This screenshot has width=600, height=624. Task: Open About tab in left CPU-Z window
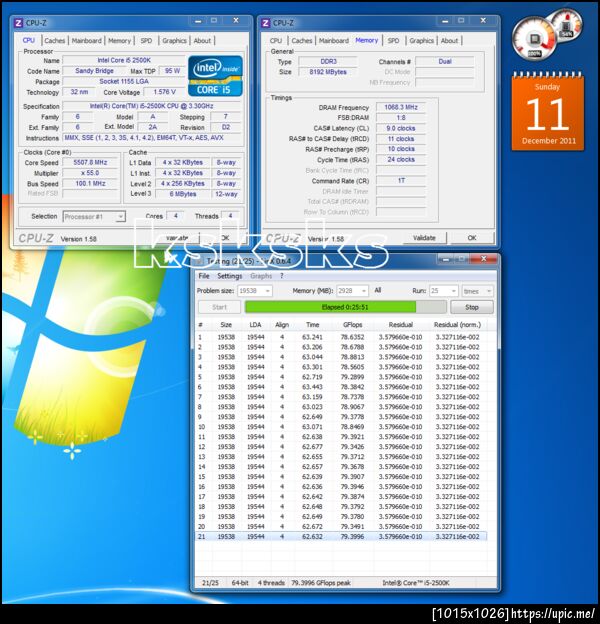(x=202, y=41)
